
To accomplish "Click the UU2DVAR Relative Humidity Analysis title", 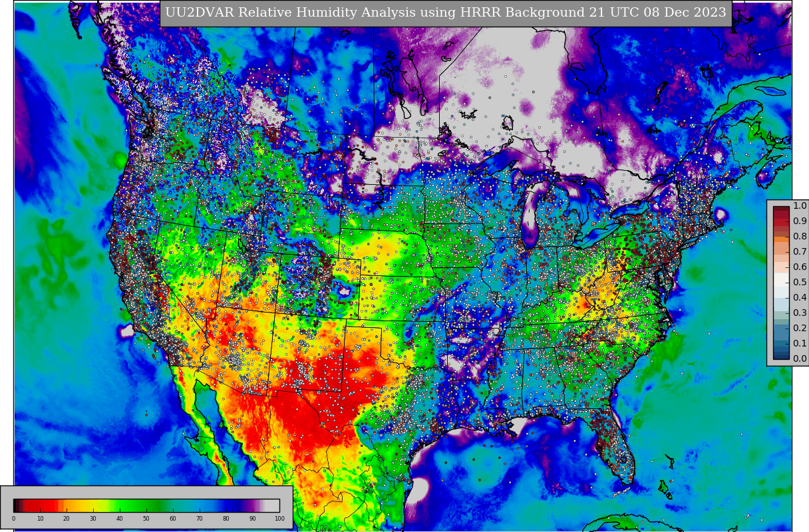I will [x=446, y=13].
